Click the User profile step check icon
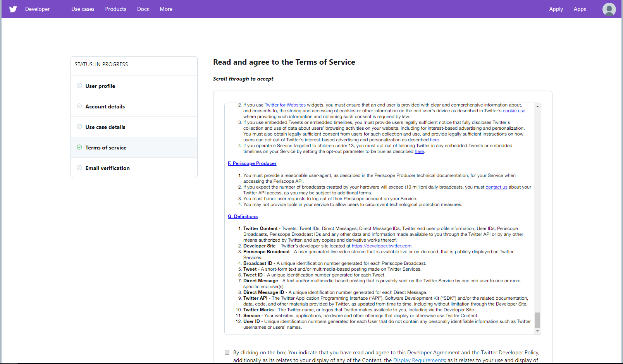Screen dimensions: 623x364 (x=79, y=86)
